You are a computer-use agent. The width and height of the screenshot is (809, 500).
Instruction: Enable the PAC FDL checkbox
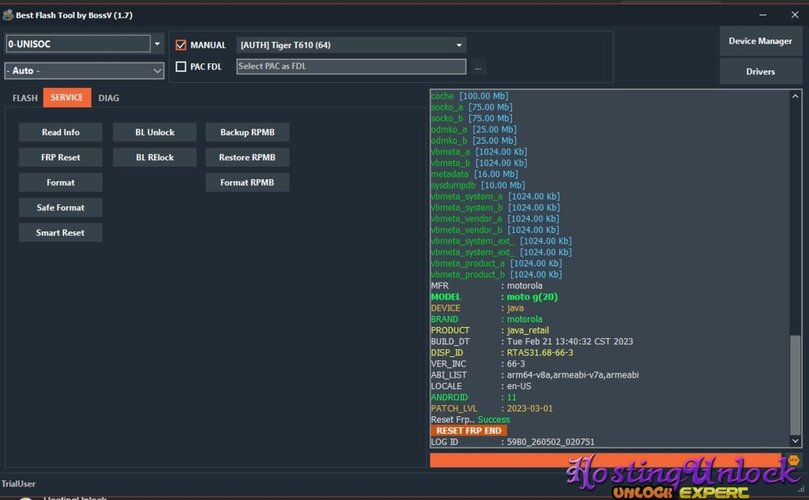pos(181,67)
